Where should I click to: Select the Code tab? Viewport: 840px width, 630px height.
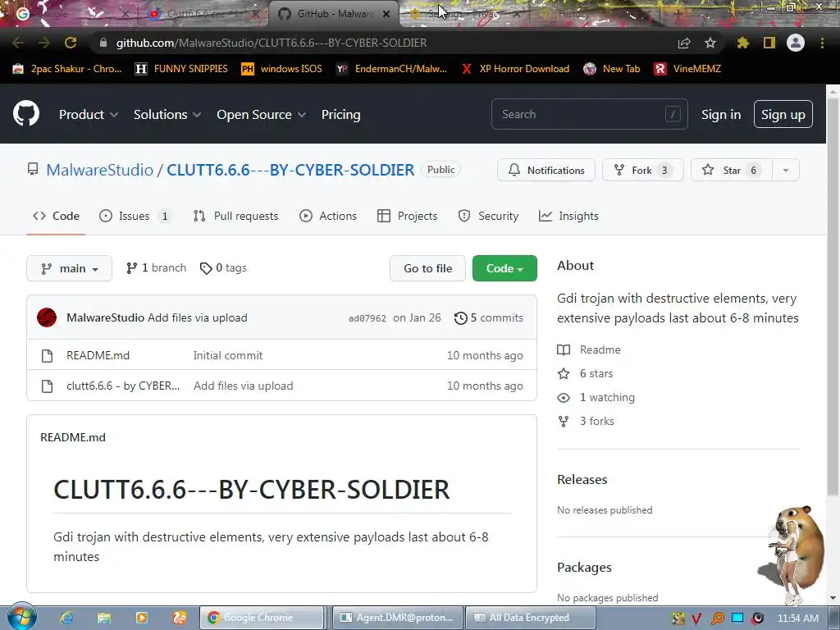pos(56,216)
